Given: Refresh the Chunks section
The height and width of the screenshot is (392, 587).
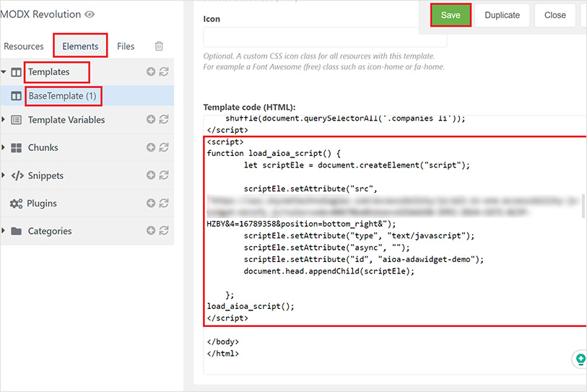Looking at the screenshot, I should click(x=164, y=147).
